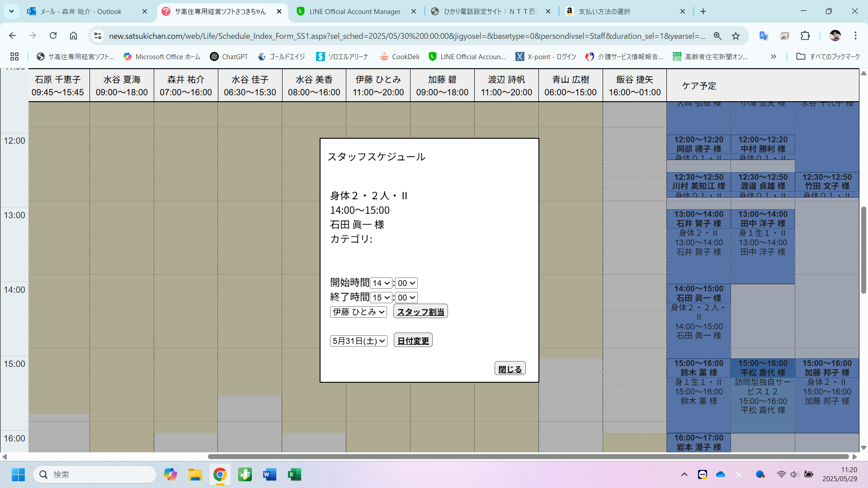868x488 pixels.
Task: Expand the end minute dropdown
Action: tap(406, 298)
